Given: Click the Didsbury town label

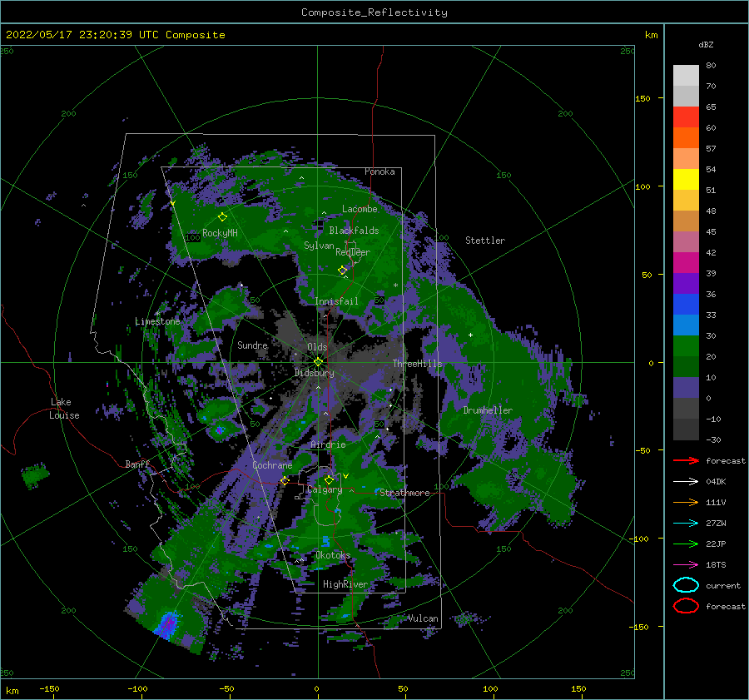Looking at the screenshot, I should click(314, 373).
